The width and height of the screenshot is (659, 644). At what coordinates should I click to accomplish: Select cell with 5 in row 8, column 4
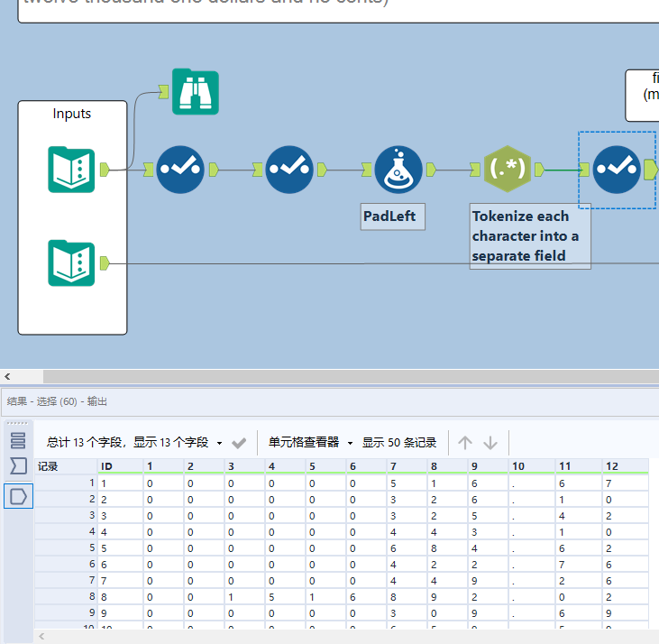tap(285, 597)
